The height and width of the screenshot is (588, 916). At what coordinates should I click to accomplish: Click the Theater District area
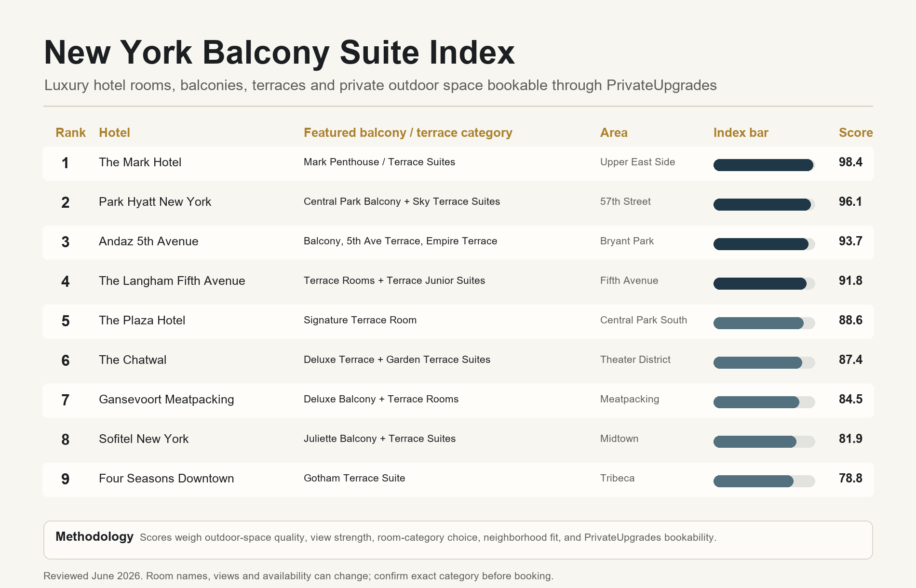tap(635, 360)
